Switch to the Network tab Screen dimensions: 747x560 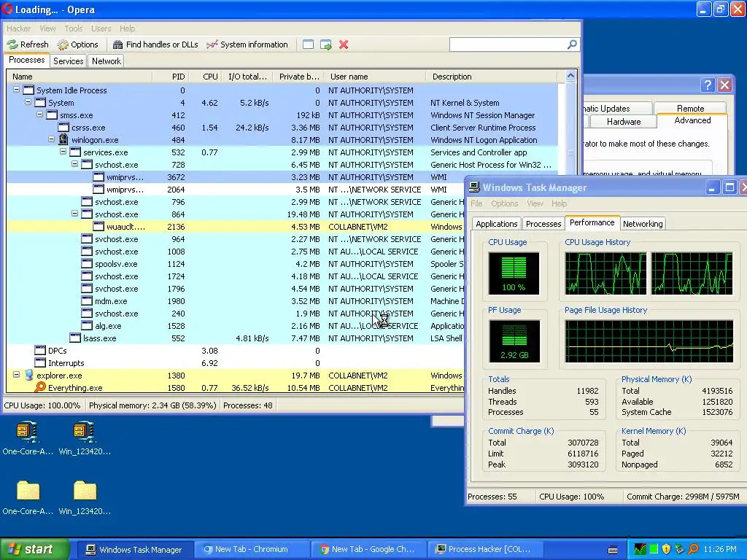(107, 61)
